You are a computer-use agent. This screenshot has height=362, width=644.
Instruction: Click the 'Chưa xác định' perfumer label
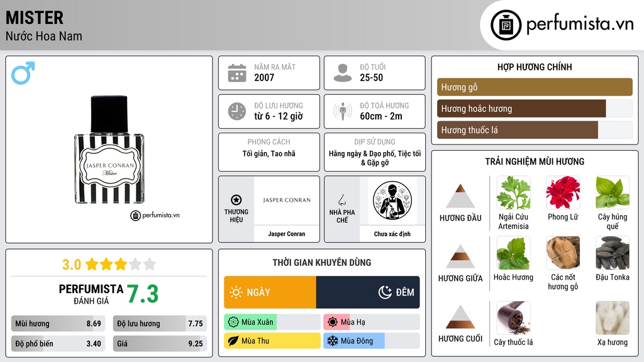392,234
